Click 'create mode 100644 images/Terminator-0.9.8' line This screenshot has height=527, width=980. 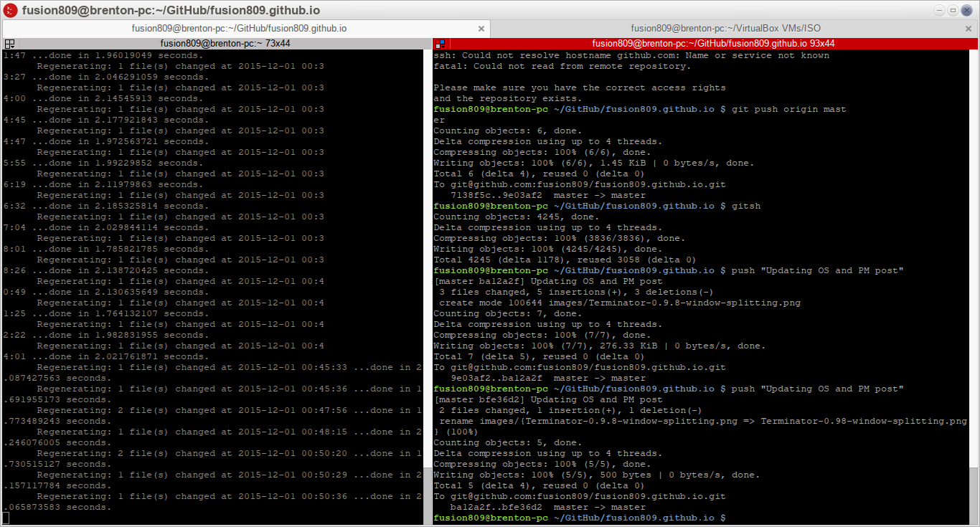tap(620, 303)
